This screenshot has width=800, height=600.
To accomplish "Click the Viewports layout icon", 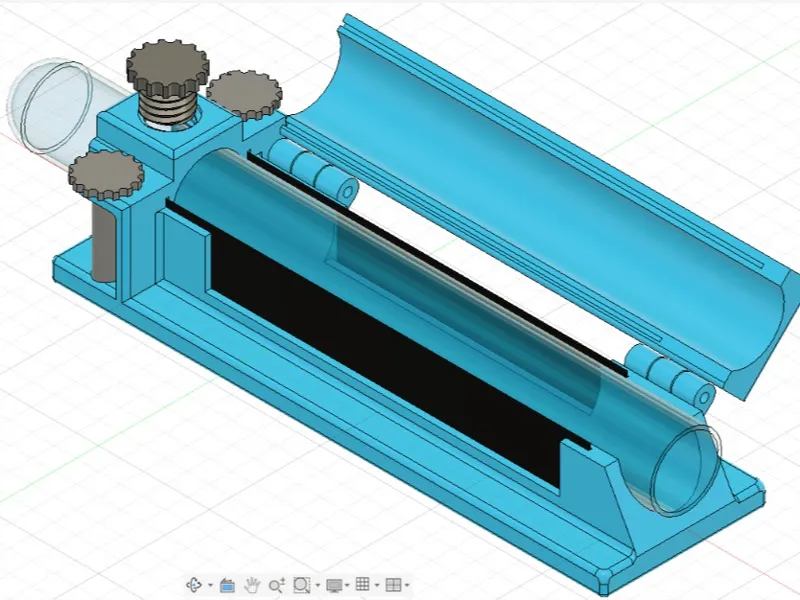I will [x=392, y=585].
